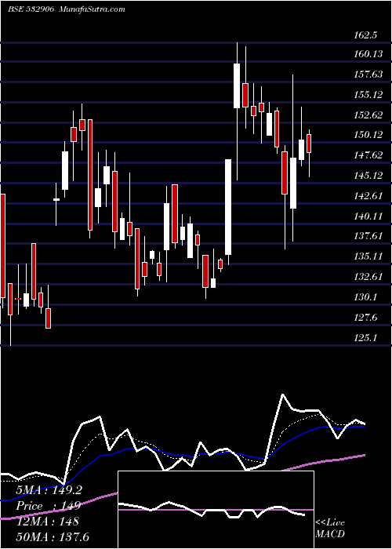The width and height of the screenshot is (392, 549).
Task: Click the 147.62 price axis label
Action: point(368,155)
